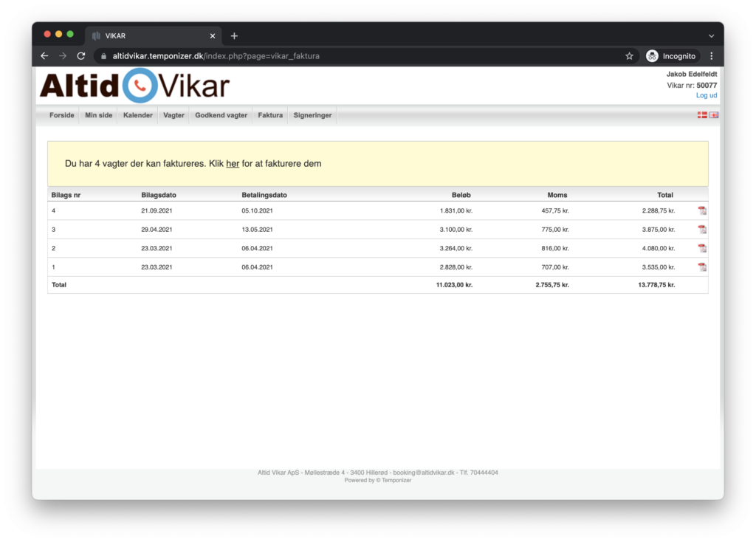Click the Powered by Temponizer footer text

[378, 480]
